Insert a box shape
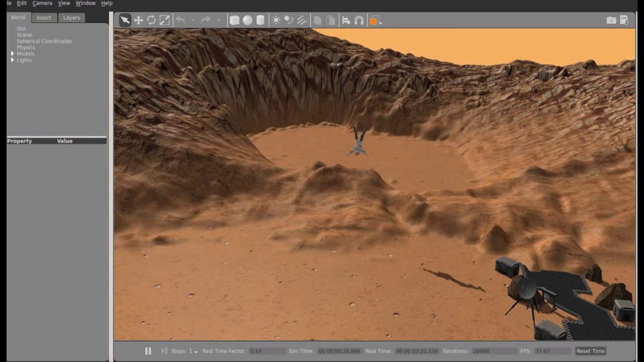The height and width of the screenshot is (362, 644). coord(234,20)
